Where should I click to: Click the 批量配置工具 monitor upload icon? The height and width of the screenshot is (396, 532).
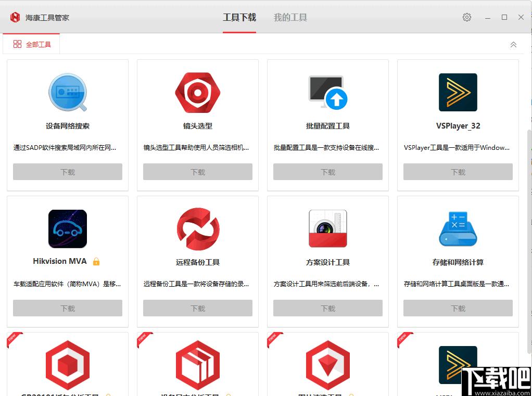point(328,93)
